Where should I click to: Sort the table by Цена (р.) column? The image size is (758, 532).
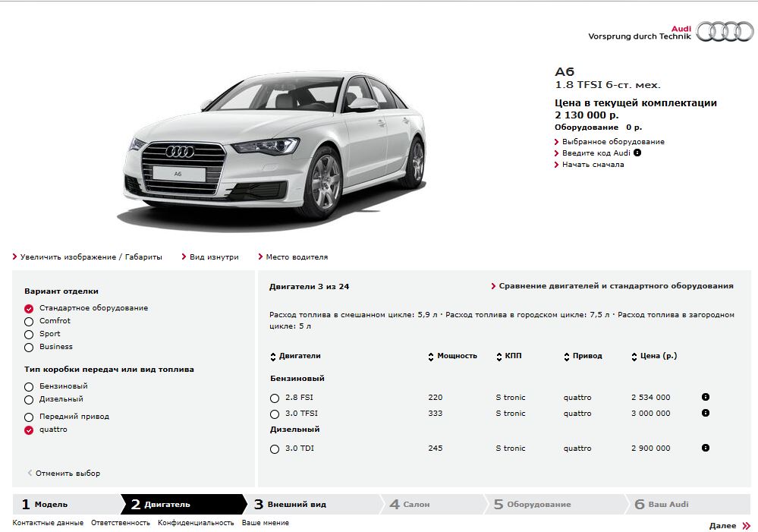coord(654,356)
